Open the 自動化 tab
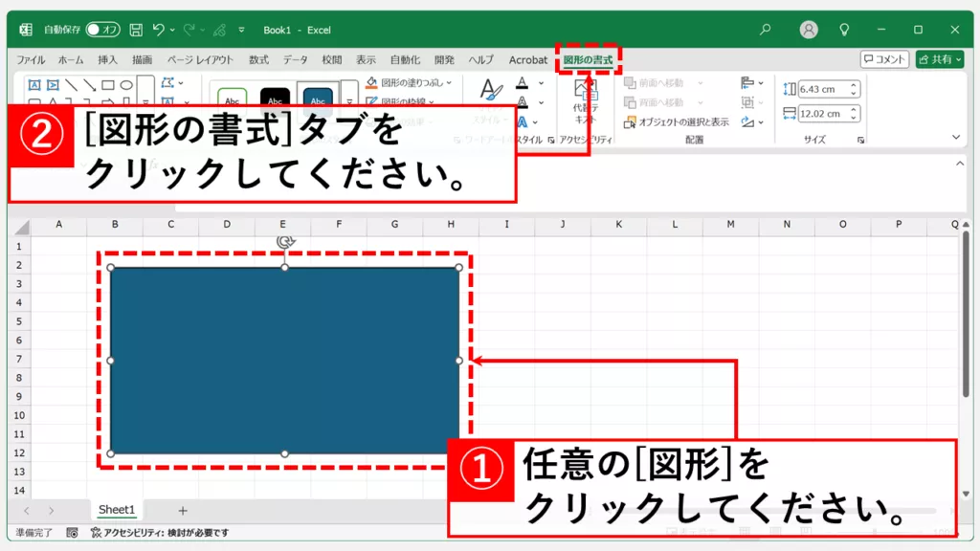Screen dimensions: 980x551 pyautogui.click(x=405, y=60)
